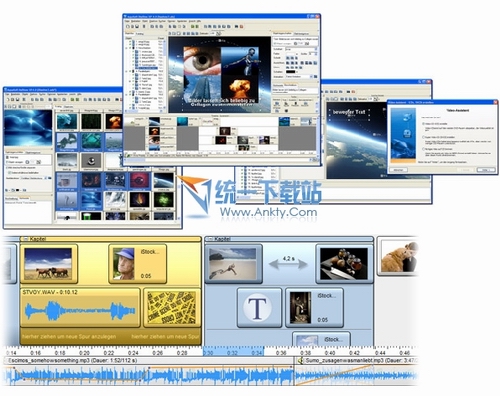This screenshot has width=500, height=396.
Task: Select the iStock dark room clip 0:05
Action: (314, 308)
